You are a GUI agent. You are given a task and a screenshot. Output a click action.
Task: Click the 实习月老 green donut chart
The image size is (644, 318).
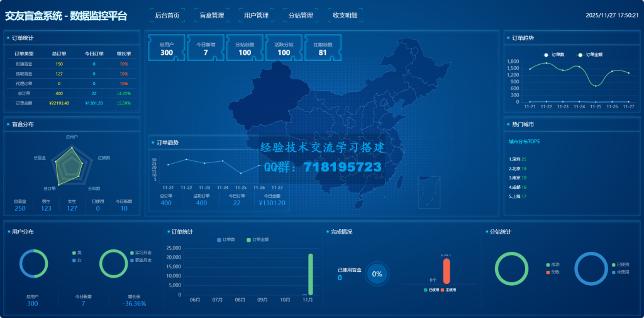113,264
